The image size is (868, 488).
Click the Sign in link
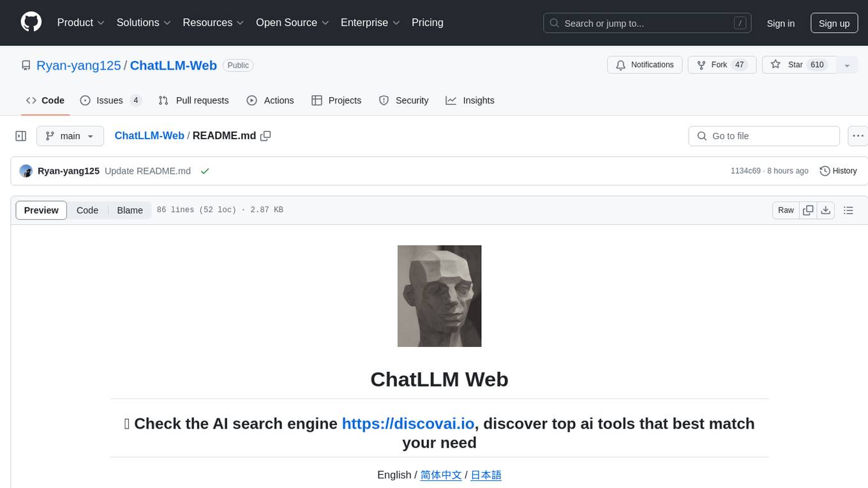coord(781,23)
